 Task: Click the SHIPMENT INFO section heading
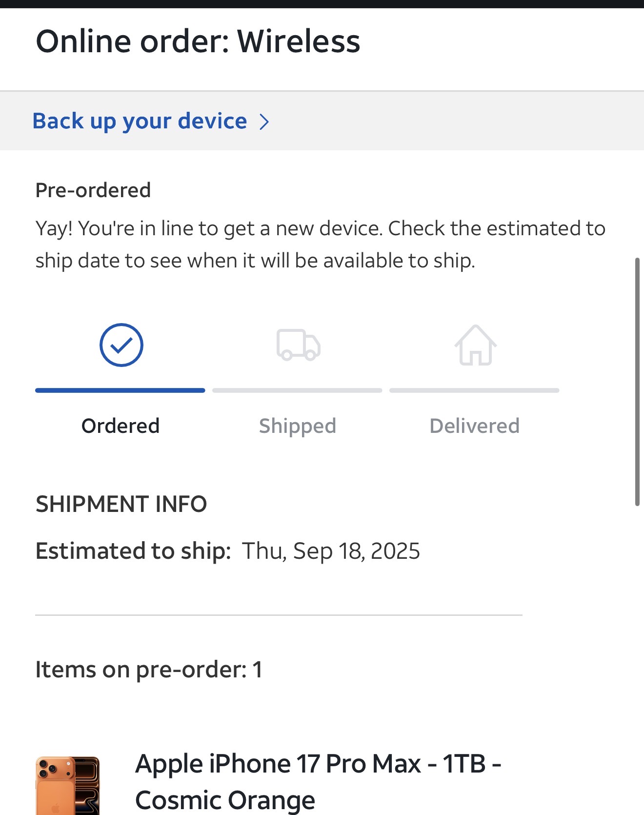click(121, 504)
